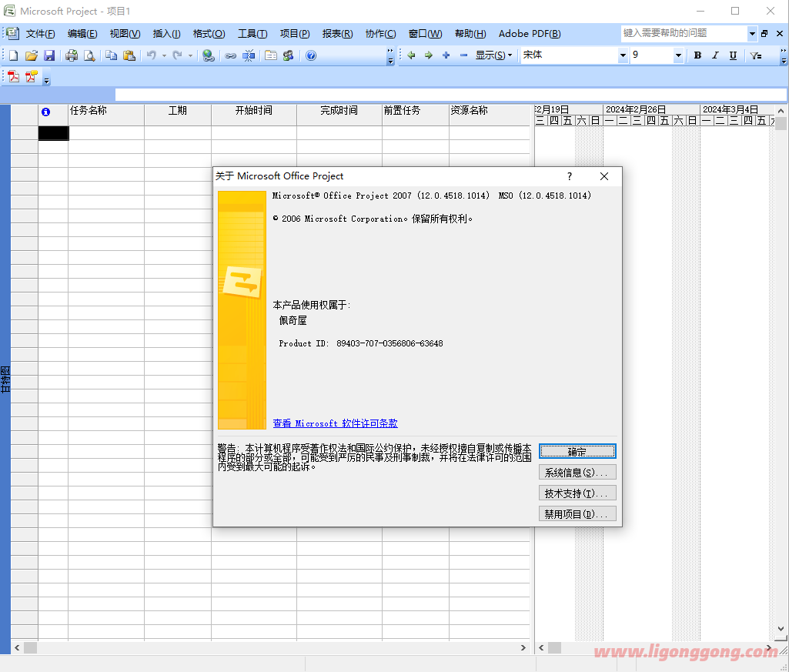Click the blue info indicator column header
The height and width of the screenshot is (672, 789).
coord(45,112)
